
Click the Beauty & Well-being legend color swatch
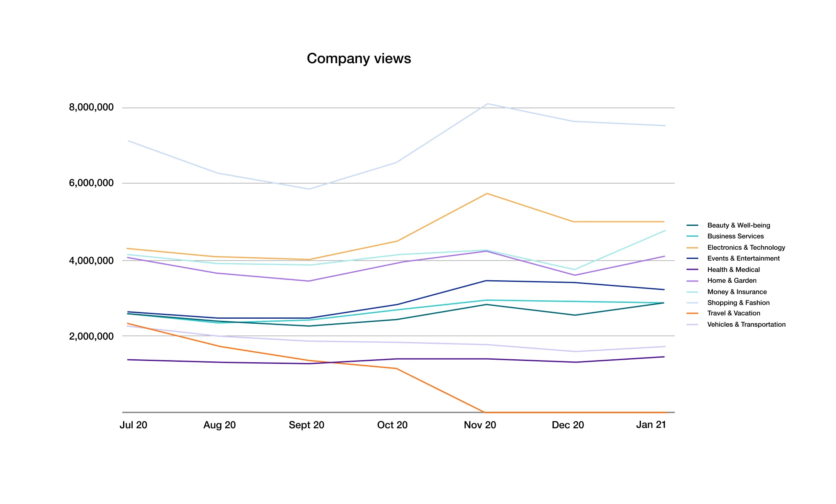pyautogui.click(x=692, y=225)
